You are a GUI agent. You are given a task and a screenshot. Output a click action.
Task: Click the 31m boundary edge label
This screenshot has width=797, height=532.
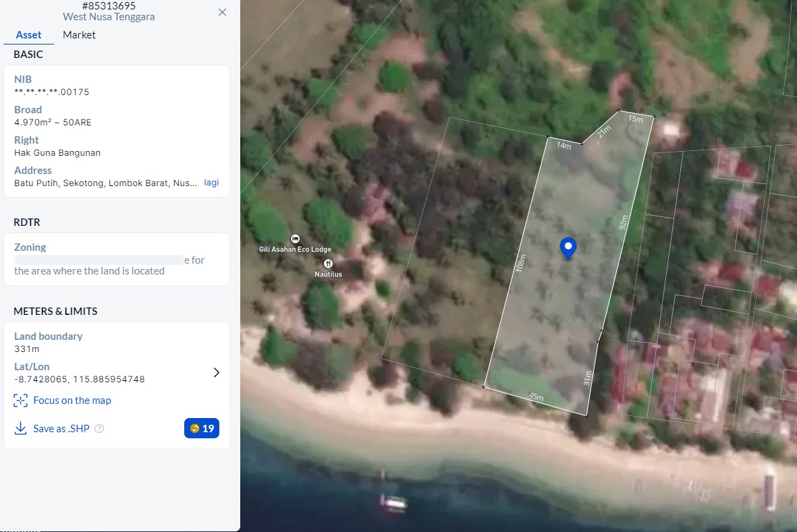[x=588, y=378]
